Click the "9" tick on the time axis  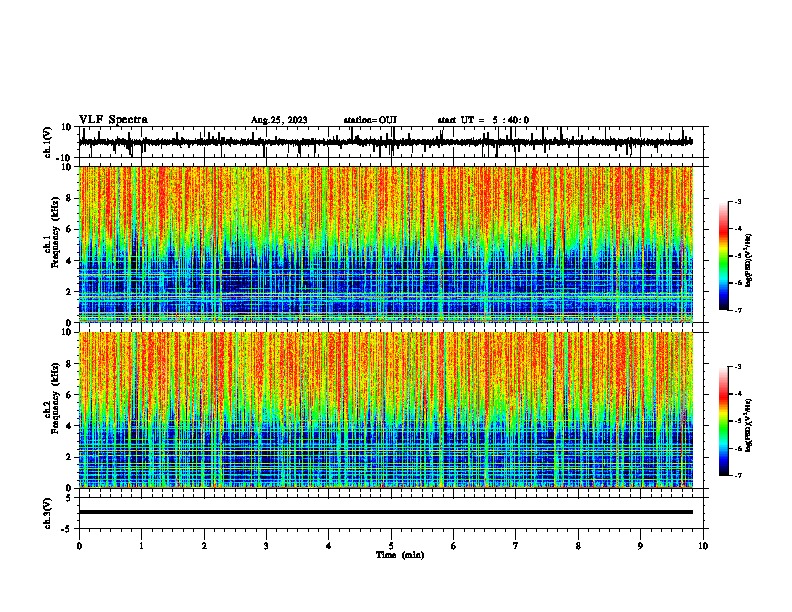click(640, 546)
